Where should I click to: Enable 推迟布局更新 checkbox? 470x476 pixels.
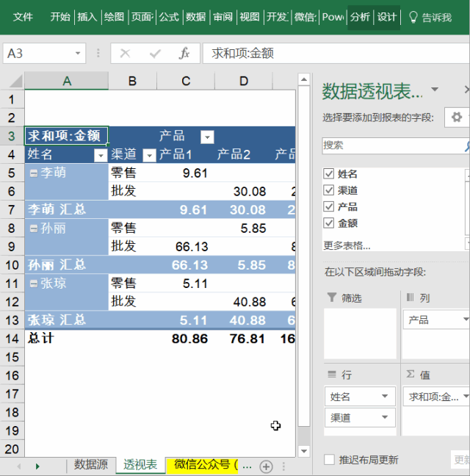pyautogui.click(x=330, y=460)
